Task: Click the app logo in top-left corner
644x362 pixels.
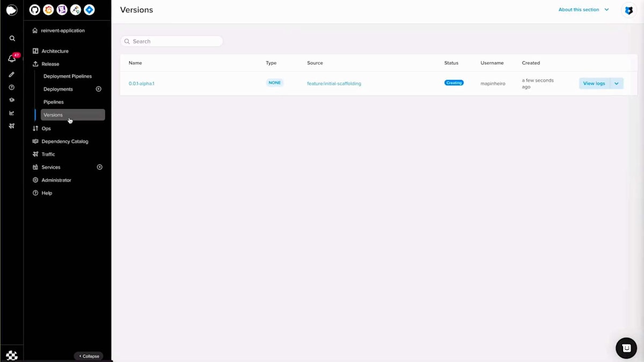Action: [x=12, y=10]
